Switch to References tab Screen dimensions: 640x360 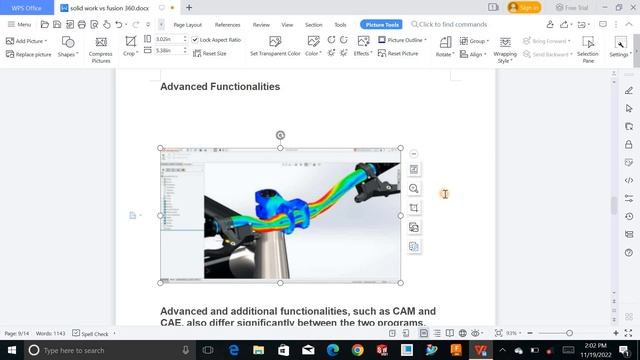pos(227,25)
